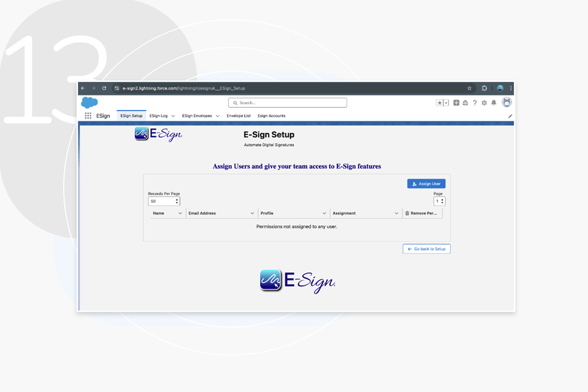Open the ESign Log tab
This screenshot has height=392, width=588.
158,116
